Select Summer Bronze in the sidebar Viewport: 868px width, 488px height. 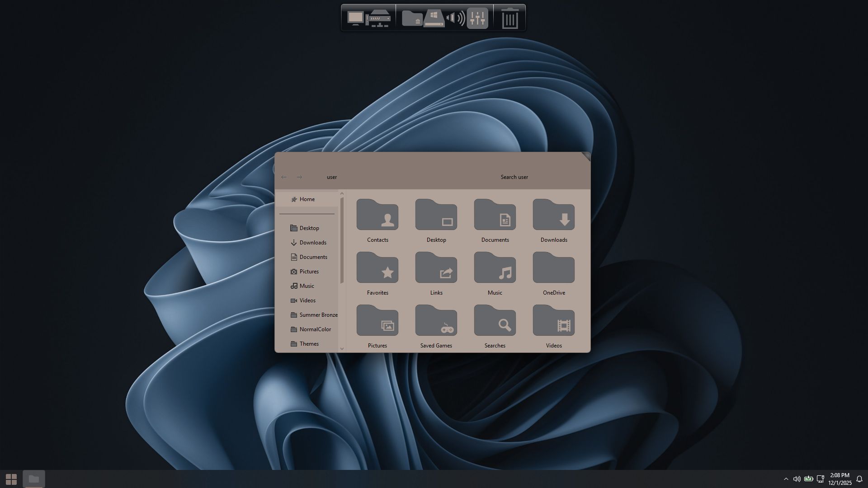pyautogui.click(x=318, y=315)
